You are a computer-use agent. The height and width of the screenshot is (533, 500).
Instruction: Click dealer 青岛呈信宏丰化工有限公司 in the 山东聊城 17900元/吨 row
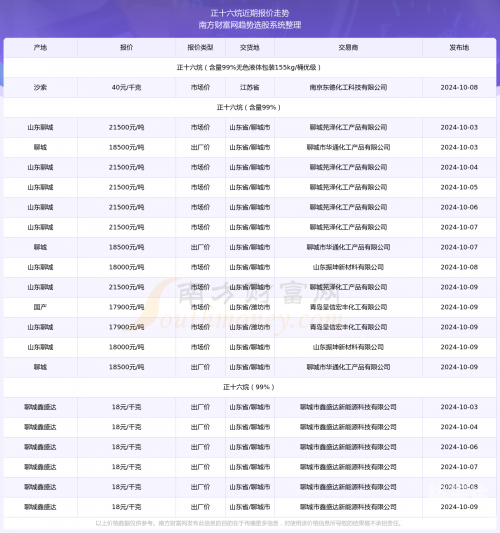tap(348, 327)
